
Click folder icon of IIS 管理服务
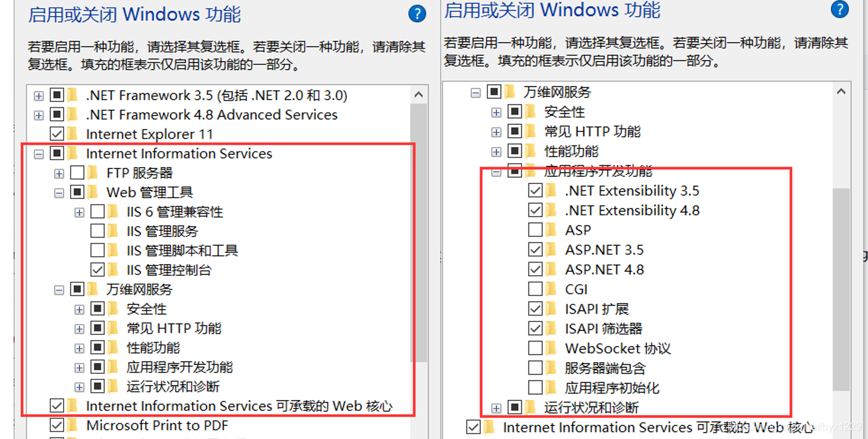point(113,231)
